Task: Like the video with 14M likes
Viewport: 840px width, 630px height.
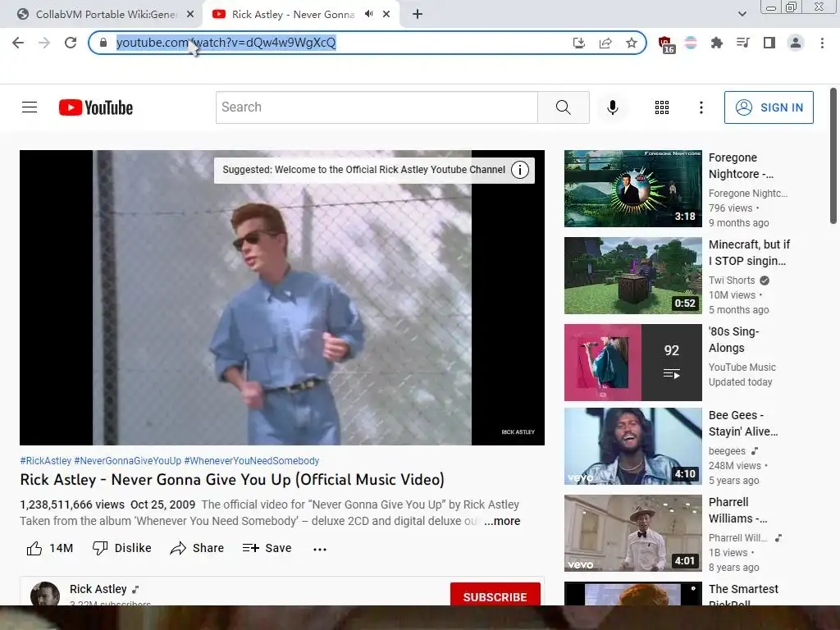Action: 50,548
